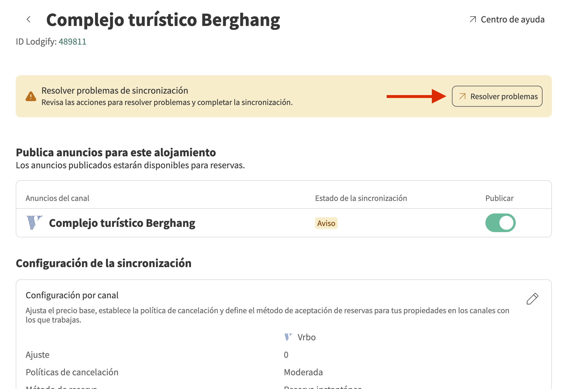Click the Aviso status badge
This screenshot has width=588, height=389.
pyautogui.click(x=326, y=223)
